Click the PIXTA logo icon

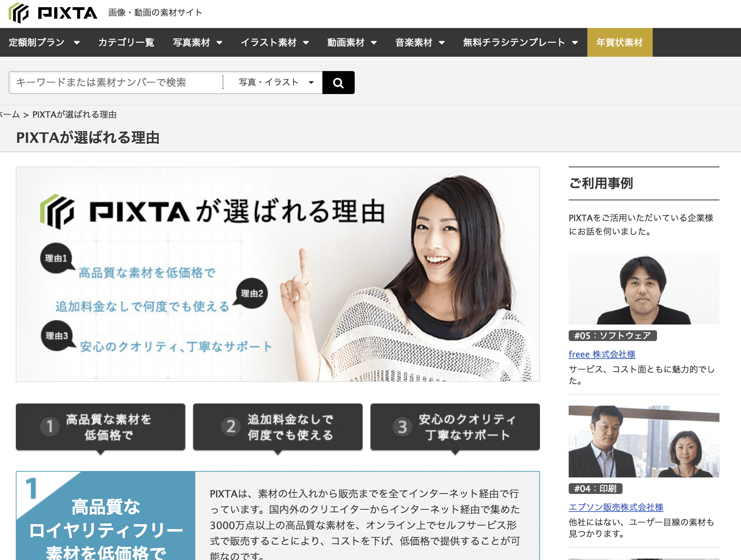(x=20, y=13)
